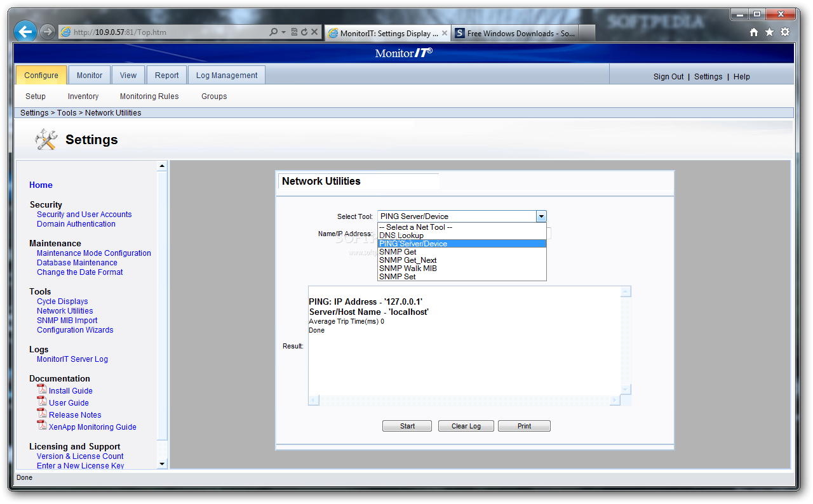Click inside the Result text area
Viewport: 813px width, 504px height.
tap(464, 340)
